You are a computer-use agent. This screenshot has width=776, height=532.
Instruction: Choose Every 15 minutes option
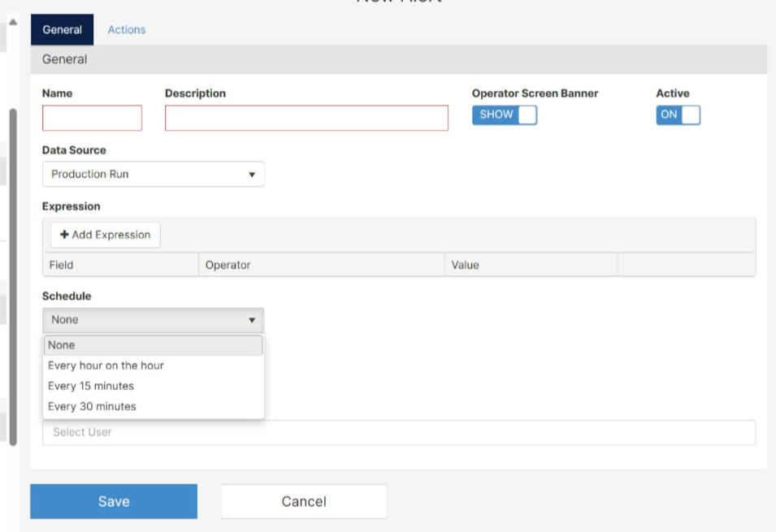coord(153,386)
